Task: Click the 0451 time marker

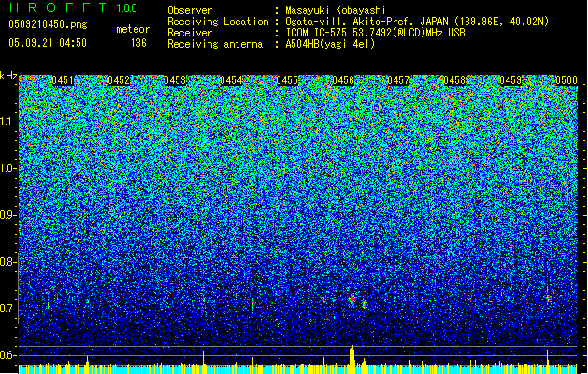Action: point(63,80)
